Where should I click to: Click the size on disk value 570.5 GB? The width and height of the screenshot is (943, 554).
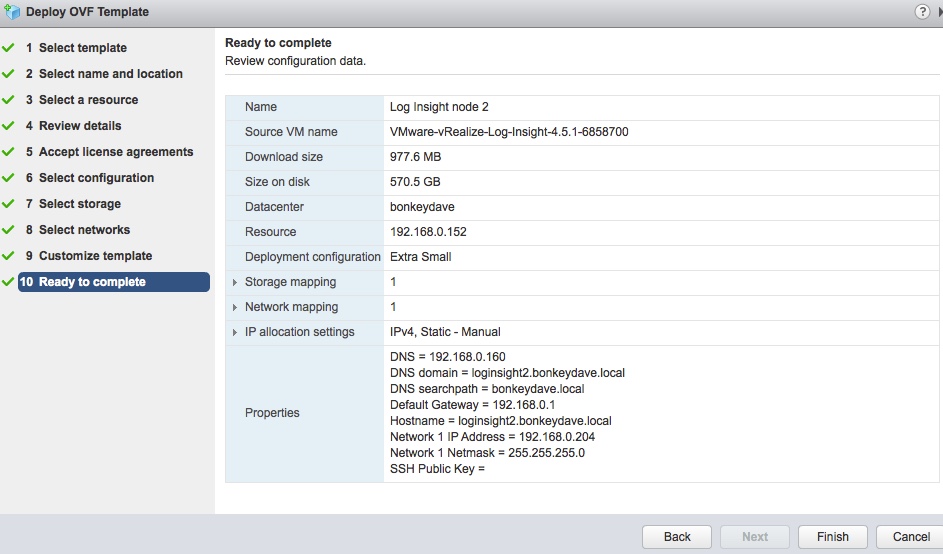[x=415, y=182]
